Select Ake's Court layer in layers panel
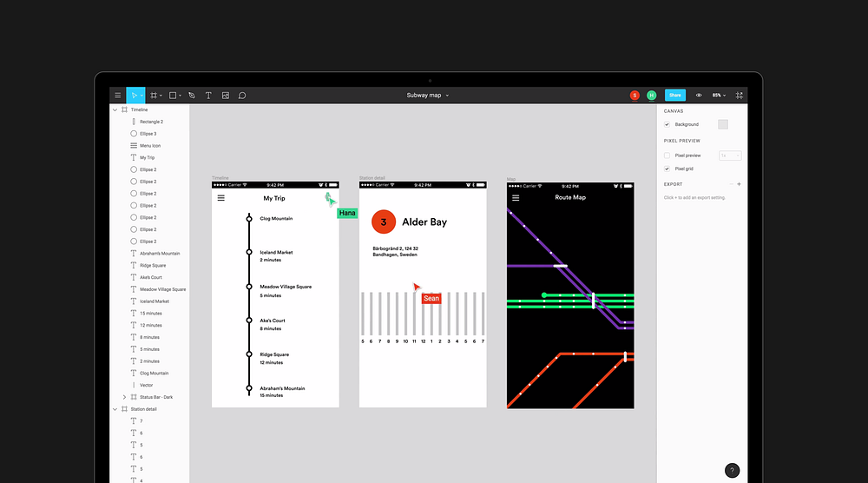This screenshot has height=483, width=868. pos(149,277)
